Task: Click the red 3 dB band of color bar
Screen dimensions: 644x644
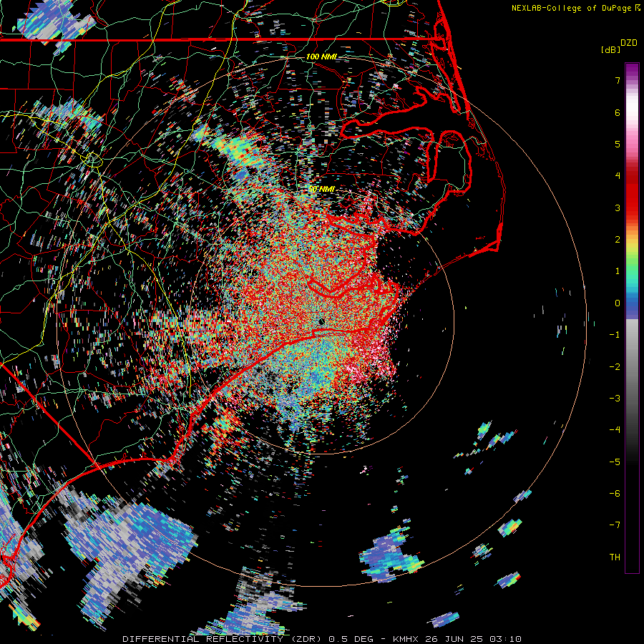Action: click(x=632, y=208)
